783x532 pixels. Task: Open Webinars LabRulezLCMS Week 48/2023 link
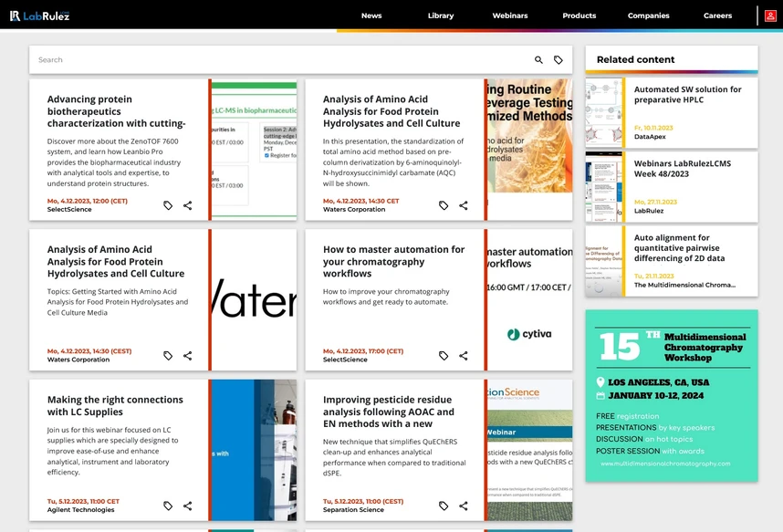pyautogui.click(x=683, y=169)
